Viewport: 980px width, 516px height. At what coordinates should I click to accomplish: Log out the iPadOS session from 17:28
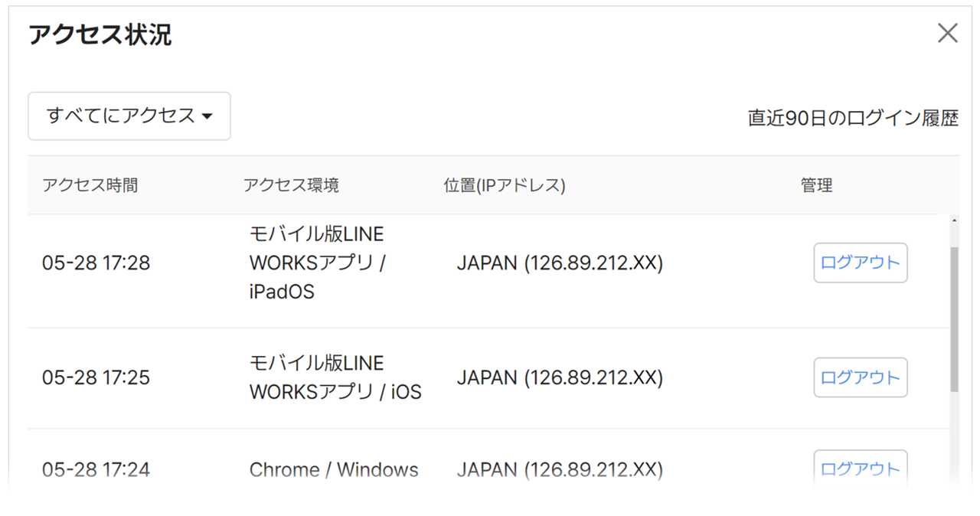(x=860, y=263)
